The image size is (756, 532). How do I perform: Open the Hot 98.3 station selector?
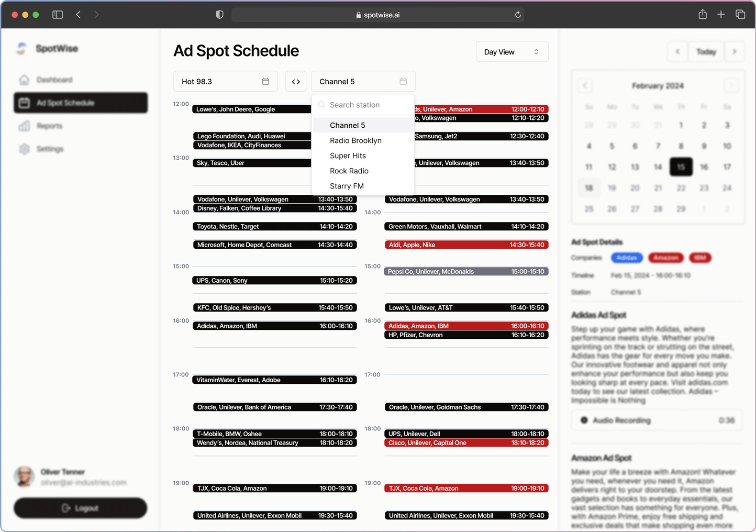pos(226,81)
